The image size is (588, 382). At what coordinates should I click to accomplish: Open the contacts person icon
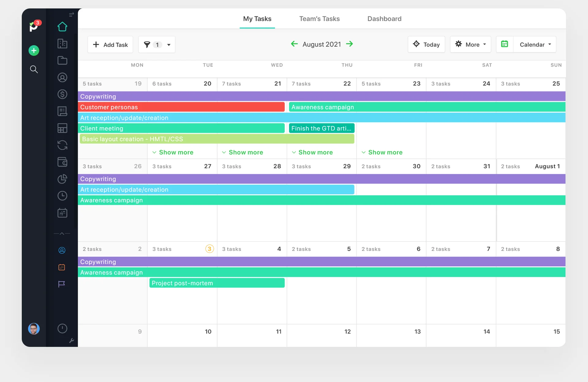point(62,77)
